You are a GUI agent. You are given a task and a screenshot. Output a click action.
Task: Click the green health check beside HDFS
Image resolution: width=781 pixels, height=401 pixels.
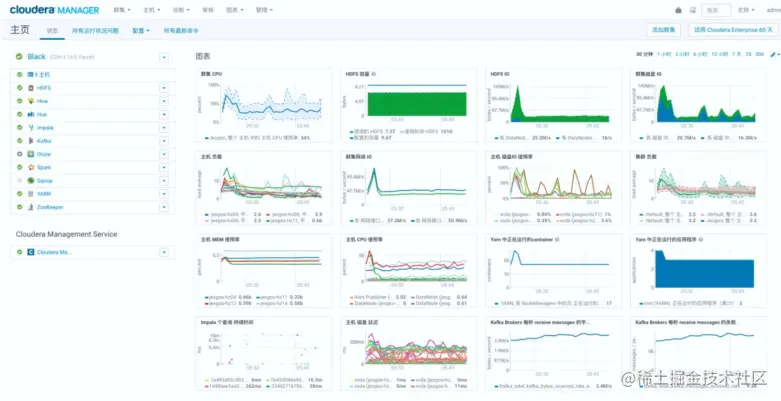(19, 88)
